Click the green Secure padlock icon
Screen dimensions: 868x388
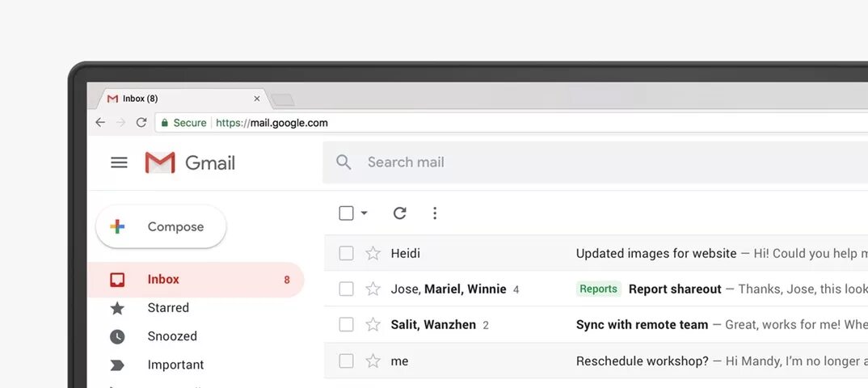164,123
